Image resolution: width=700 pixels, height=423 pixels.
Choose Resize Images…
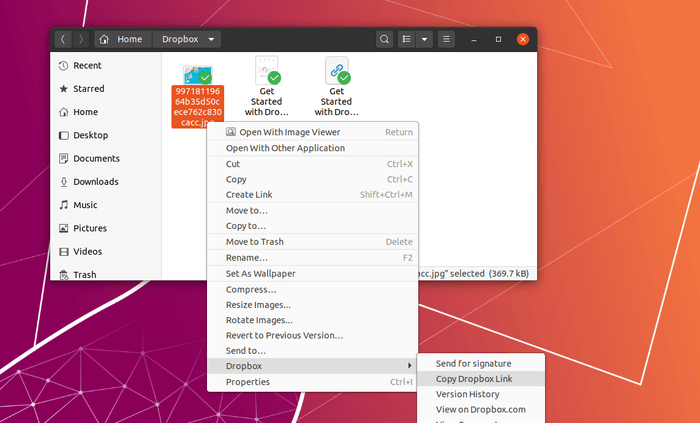312,305
